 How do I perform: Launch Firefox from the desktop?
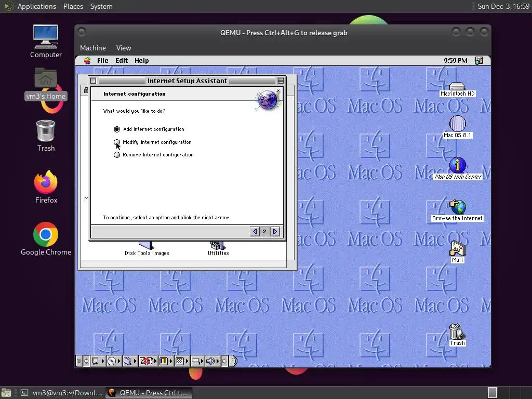coord(46,187)
